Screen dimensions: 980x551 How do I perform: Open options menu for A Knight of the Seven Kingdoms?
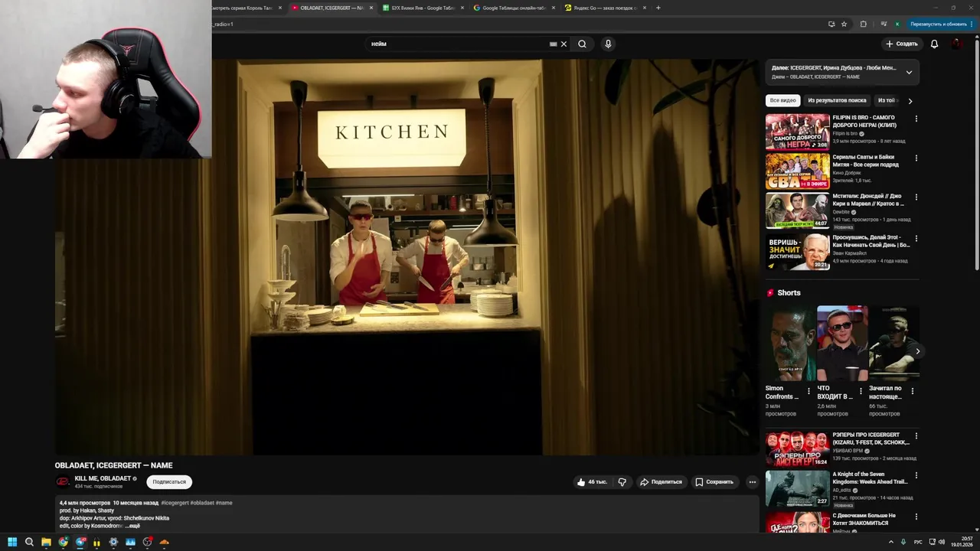916,475
